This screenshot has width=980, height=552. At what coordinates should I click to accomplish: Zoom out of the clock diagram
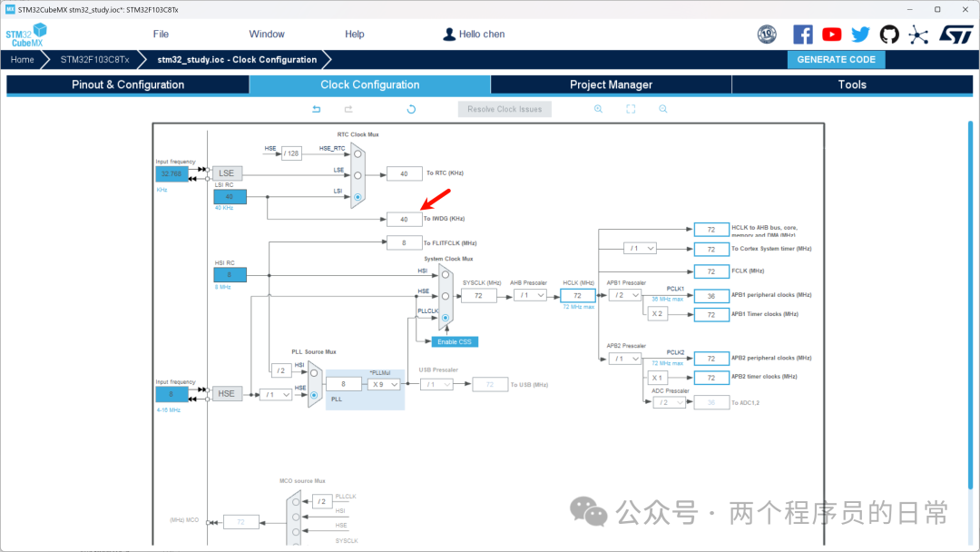[x=663, y=109]
